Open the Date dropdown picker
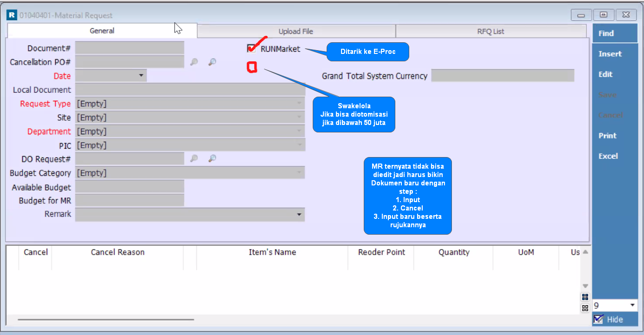The height and width of the screenshot is (335, 644). (141, 76)
